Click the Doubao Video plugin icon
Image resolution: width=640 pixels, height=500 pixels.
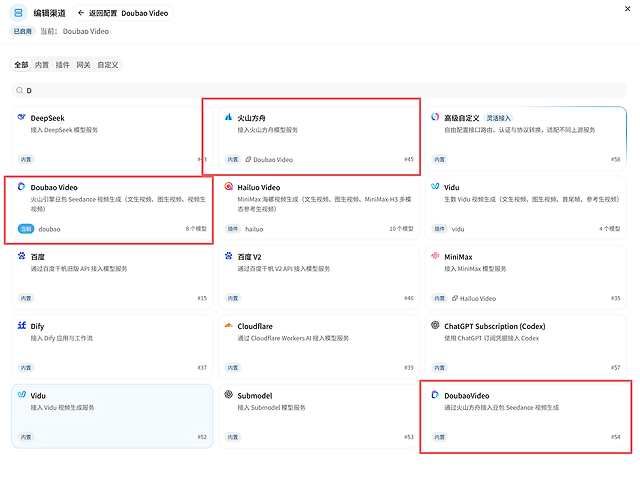click(22, 187)
